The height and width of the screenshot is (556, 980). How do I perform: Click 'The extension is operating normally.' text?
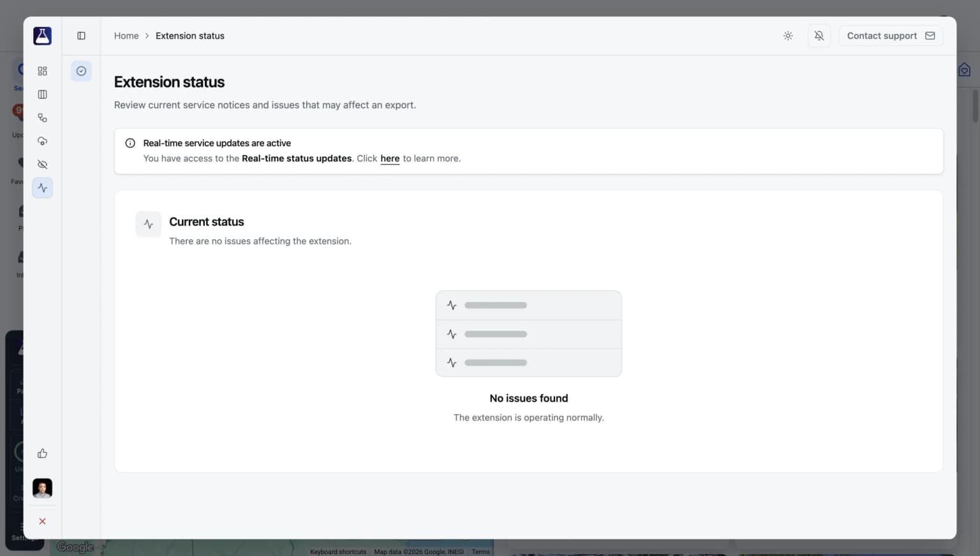click(x=529, y=417)
